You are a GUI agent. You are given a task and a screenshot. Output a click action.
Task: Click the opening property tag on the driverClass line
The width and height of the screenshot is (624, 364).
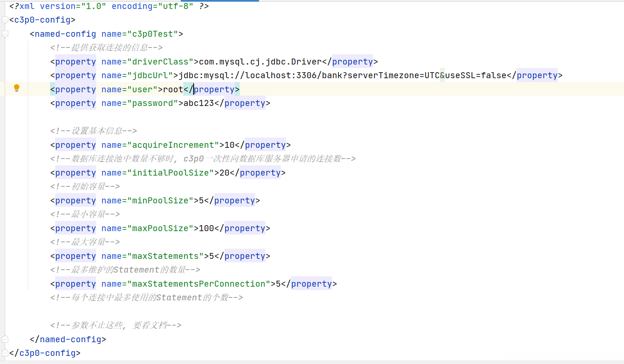pyautogui.click(x=73, y=62)
